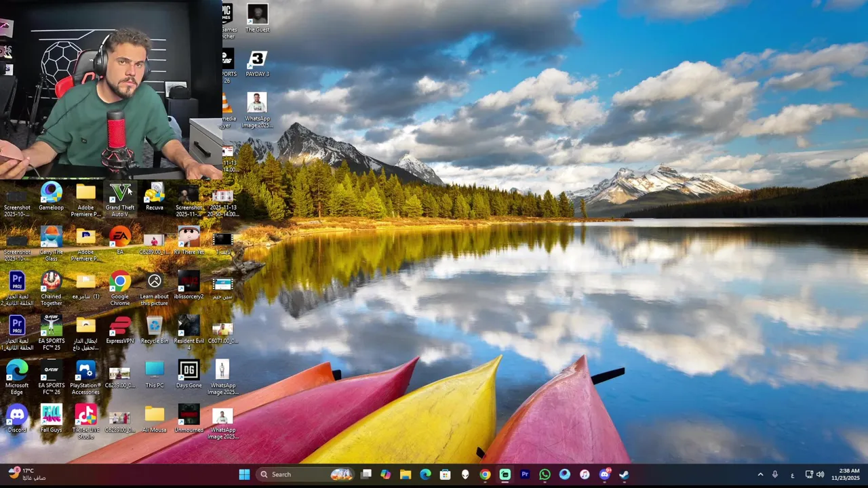The width and height of the screenshot is (868, 488).
Task: Select the Recycle Bin icon
Action: click(x=155, y=329)
